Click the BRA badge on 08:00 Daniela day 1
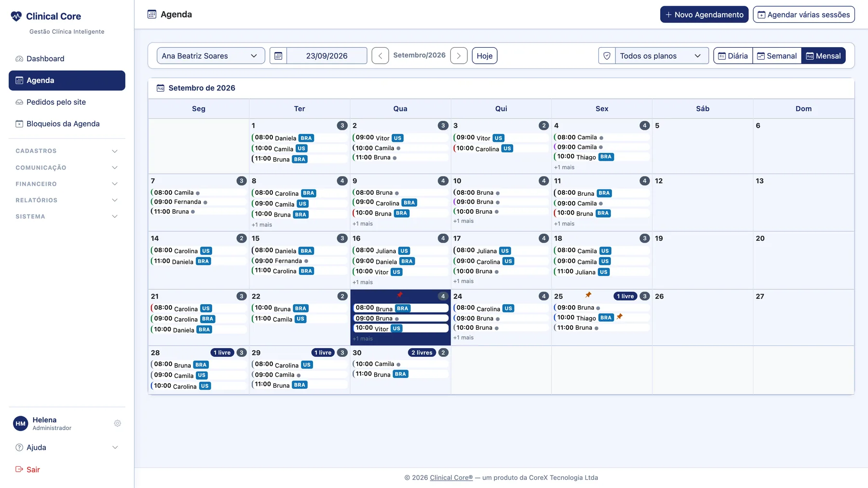This screenshot has width=868, height=488. coord(306,138)
